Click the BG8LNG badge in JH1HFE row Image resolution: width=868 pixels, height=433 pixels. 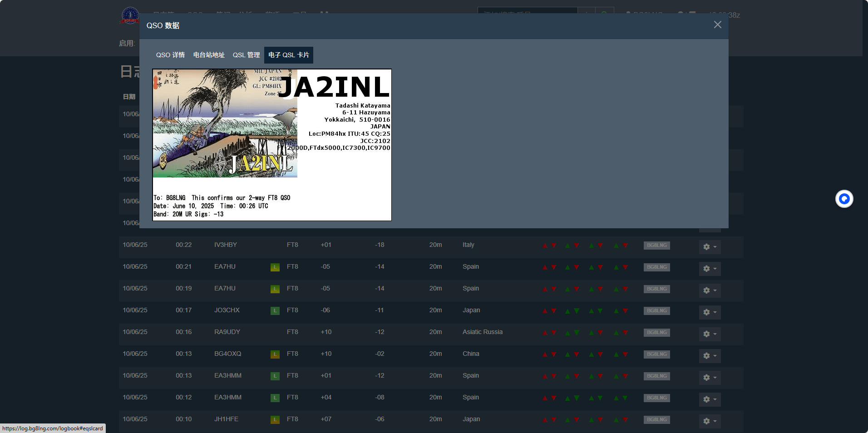pyautogui.click(x=657, y=420)
